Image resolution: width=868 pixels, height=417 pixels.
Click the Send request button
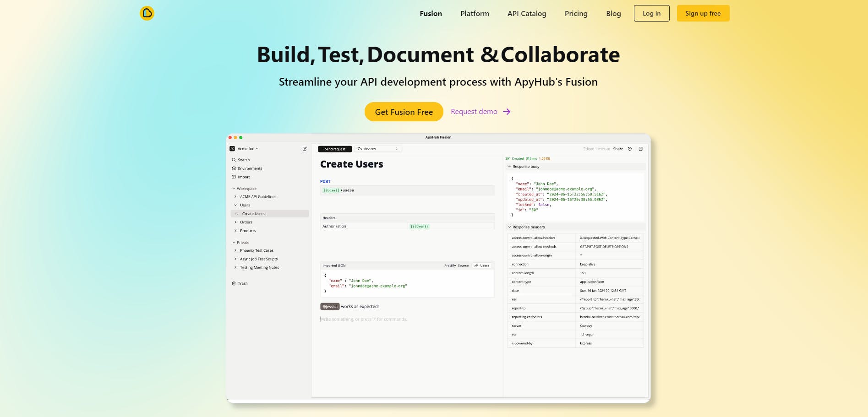click(335, 149)
